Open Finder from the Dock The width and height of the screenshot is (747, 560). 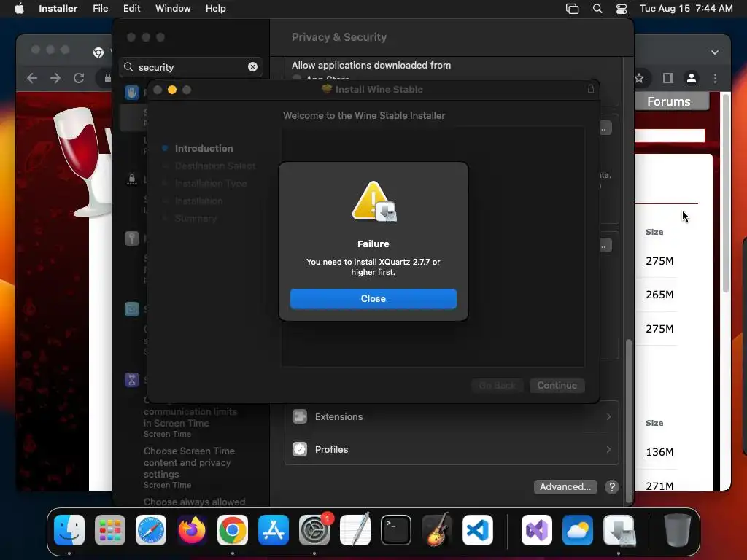tap(69, 530)
